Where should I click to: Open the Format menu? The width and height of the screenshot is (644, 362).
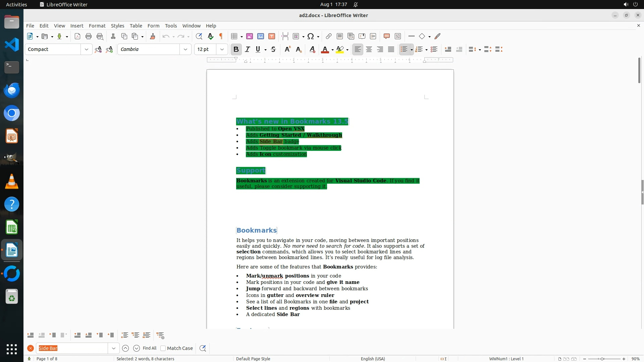97,26
